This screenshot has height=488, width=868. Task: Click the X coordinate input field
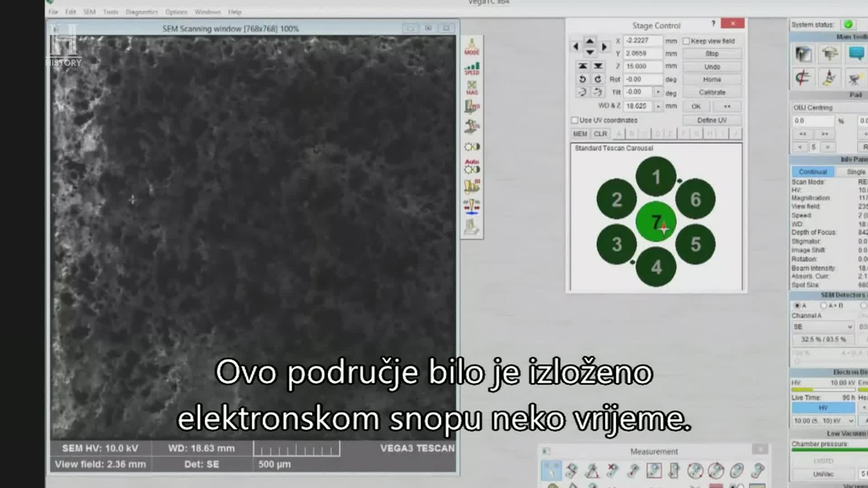(642, 41)
